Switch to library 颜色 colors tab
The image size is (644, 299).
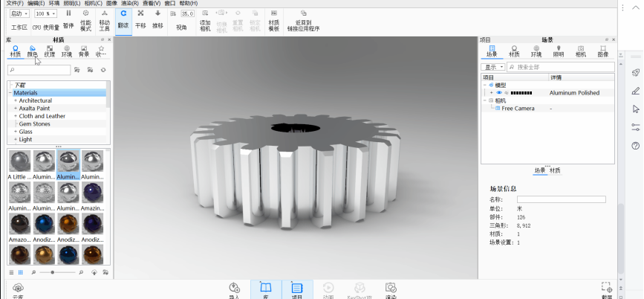[33, 51]
